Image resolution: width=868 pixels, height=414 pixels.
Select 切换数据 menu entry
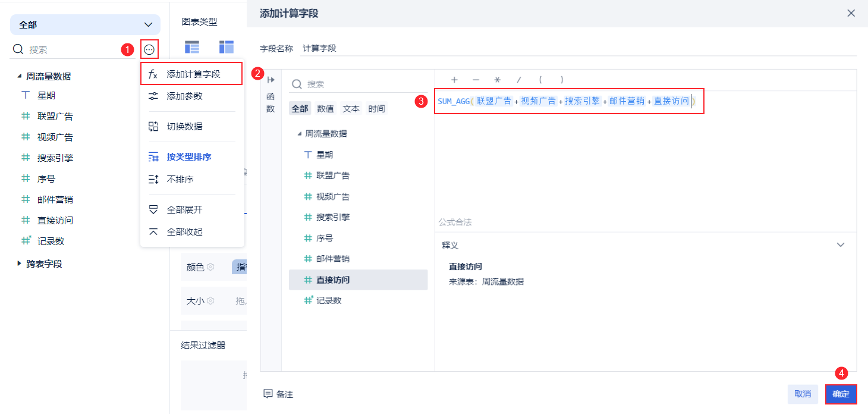184,127
